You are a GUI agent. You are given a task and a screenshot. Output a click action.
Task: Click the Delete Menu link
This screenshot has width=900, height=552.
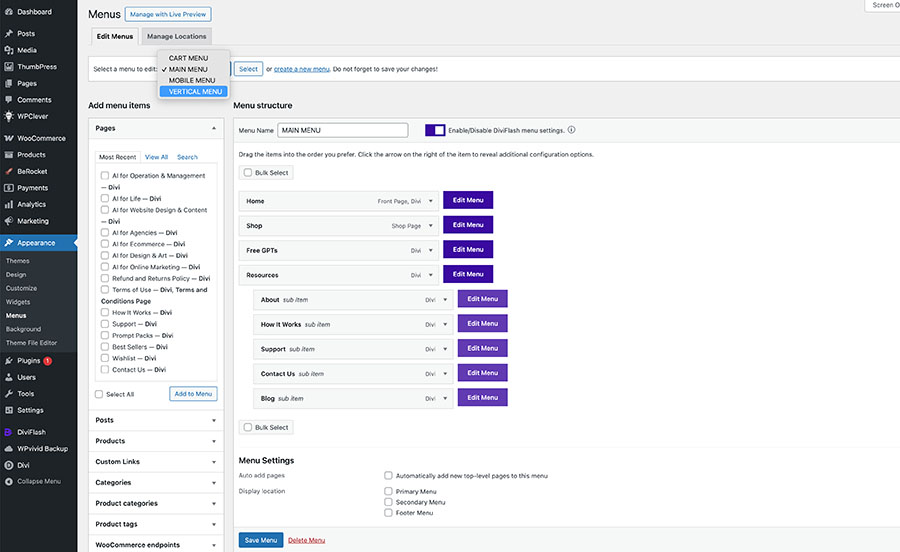[x=306, y=540]
